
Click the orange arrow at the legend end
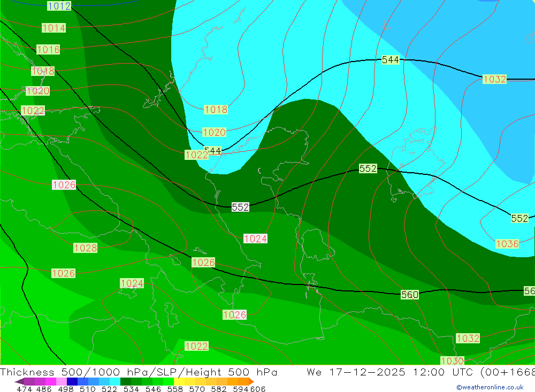(251, 381)
